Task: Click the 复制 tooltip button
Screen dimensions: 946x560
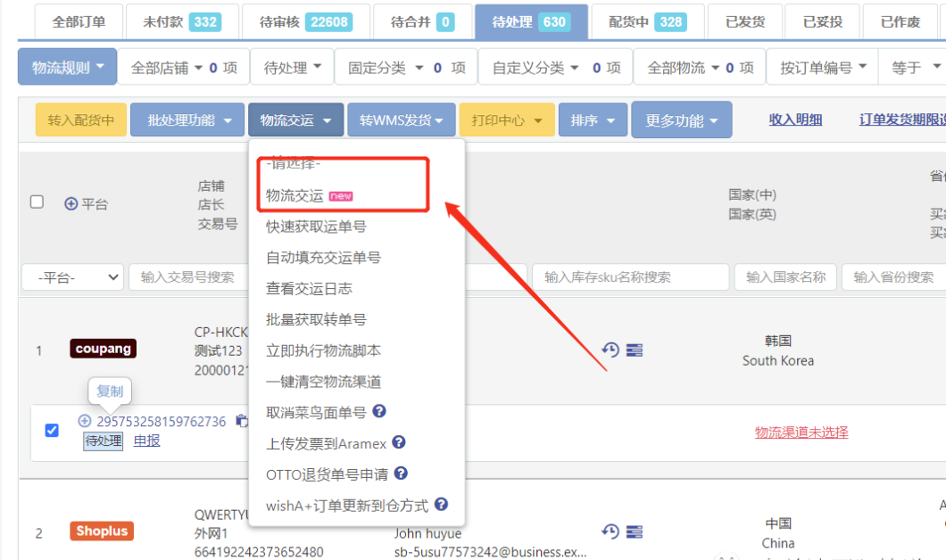Action: (x=110, y=391)
